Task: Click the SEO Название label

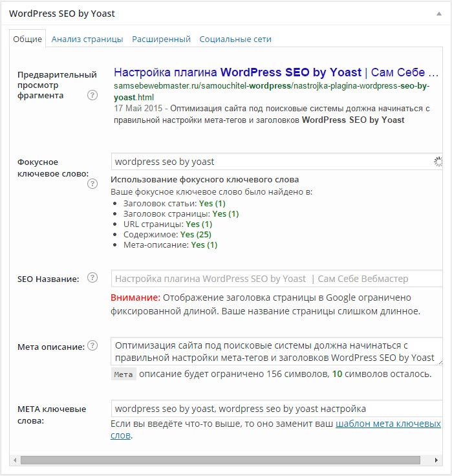Action: click(x=48, y=279)
